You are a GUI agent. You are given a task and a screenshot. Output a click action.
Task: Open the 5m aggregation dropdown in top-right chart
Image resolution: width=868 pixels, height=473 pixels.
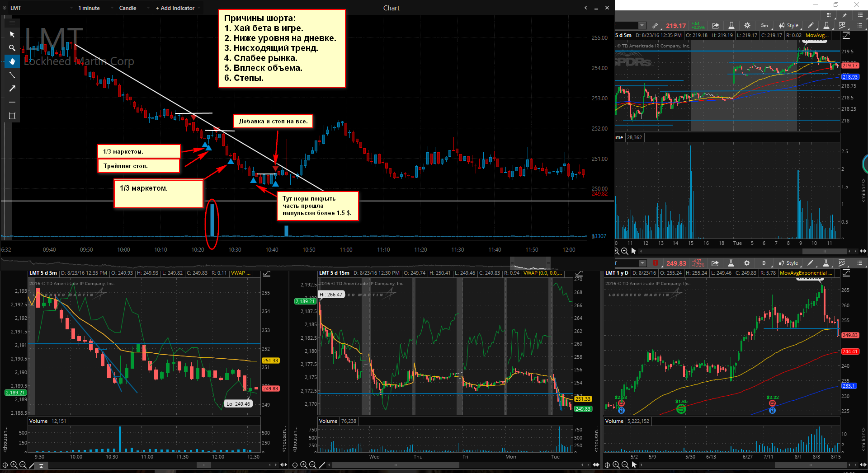pos(764,26)
